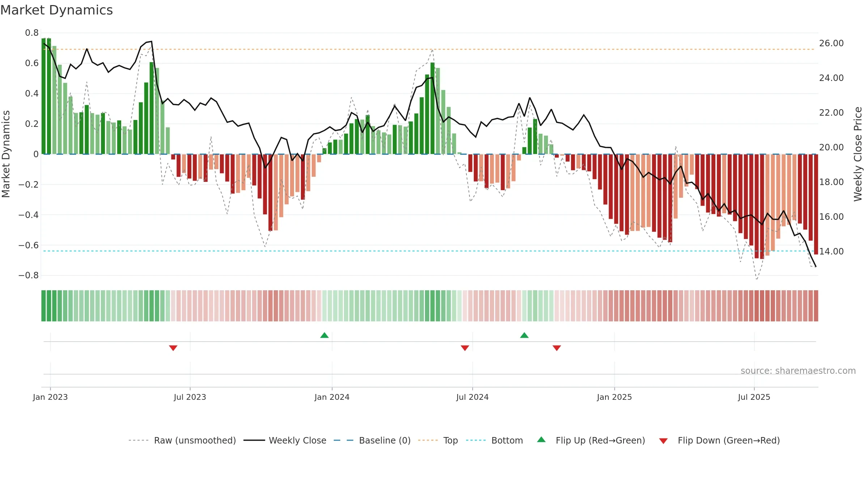Viewport: 868px width, 488px height.
Task: Click the red flip-down marker before Jul 2023
Action: (173, 348)
